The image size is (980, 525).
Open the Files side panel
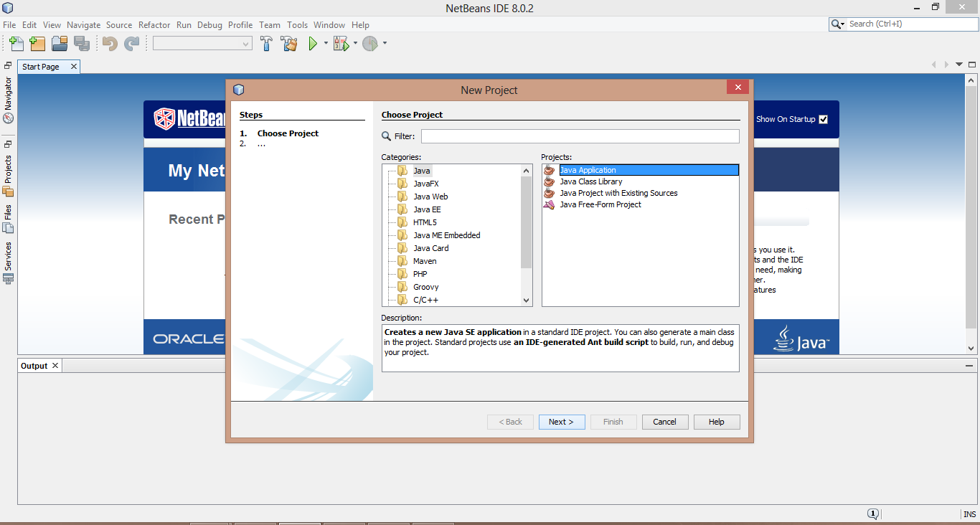click(8, 219)
